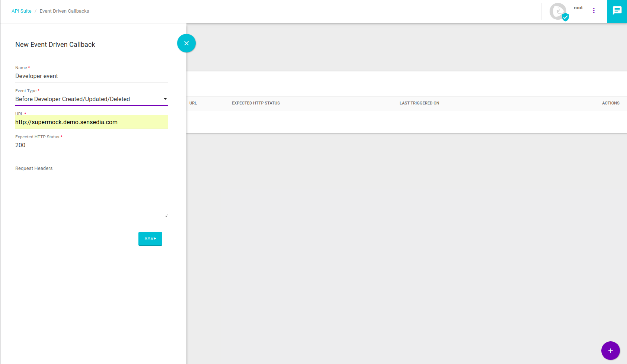
Task: Click the three-dot kebab menu beside root
Action: pos(594,11)
